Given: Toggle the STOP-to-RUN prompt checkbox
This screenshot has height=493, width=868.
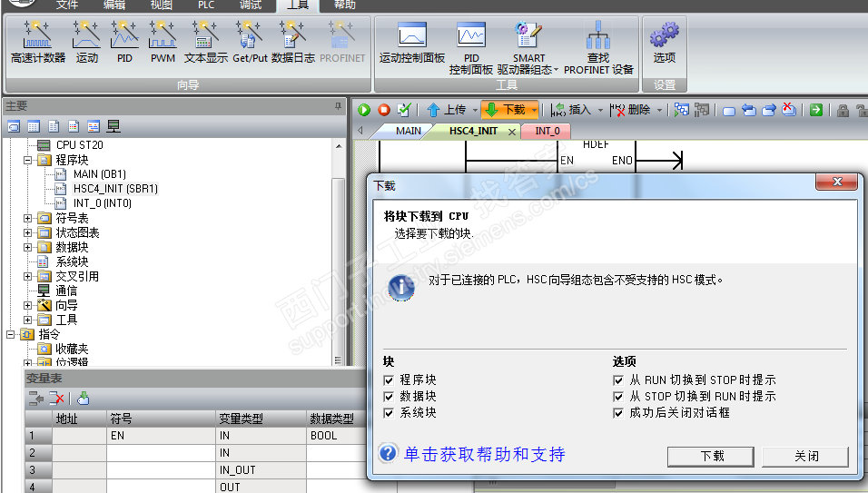Looking at the screenshot, I should [618, 397].
